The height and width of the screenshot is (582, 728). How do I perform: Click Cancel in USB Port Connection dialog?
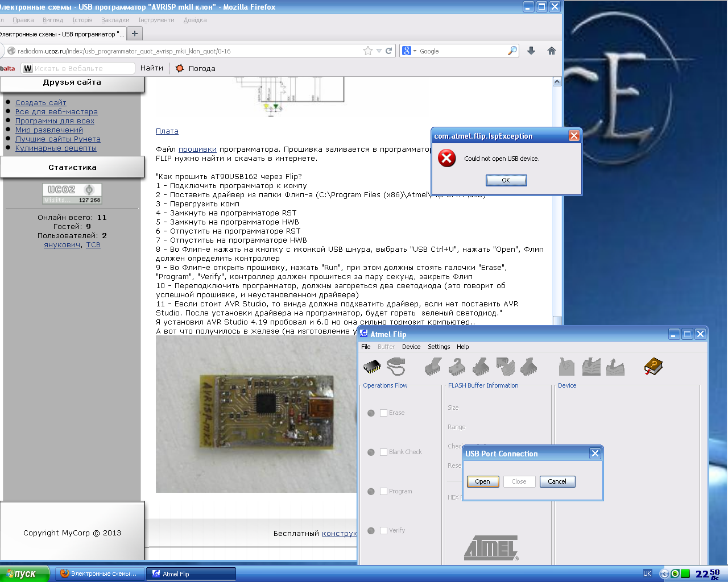(x=557, y=481)
